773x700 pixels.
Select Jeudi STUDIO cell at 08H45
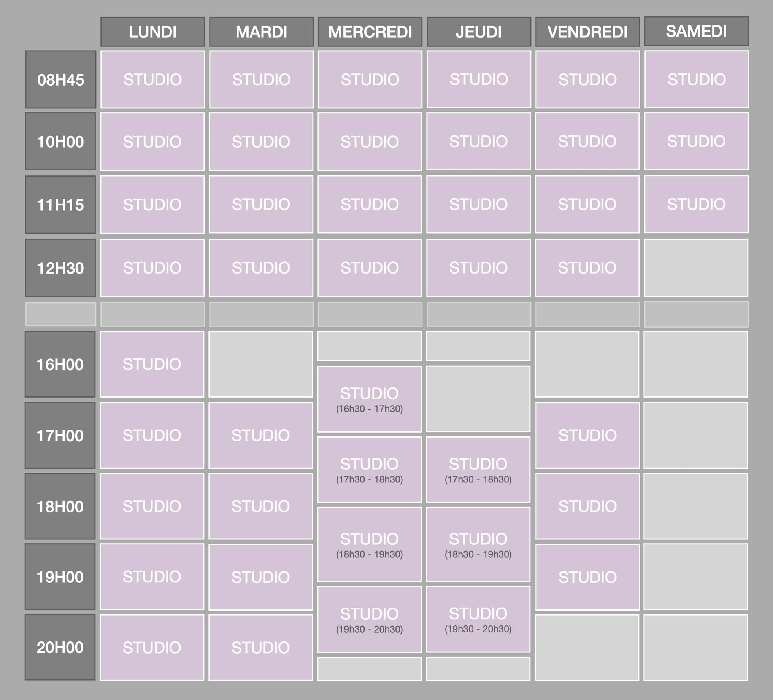pyautogui.click(x=479, y=80)
